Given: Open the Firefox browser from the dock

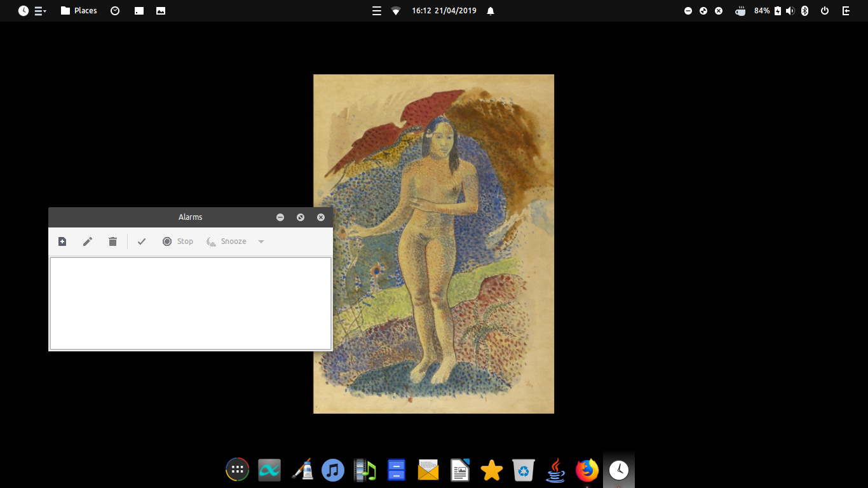Looking at the screenshot, I should click(586, 470).
